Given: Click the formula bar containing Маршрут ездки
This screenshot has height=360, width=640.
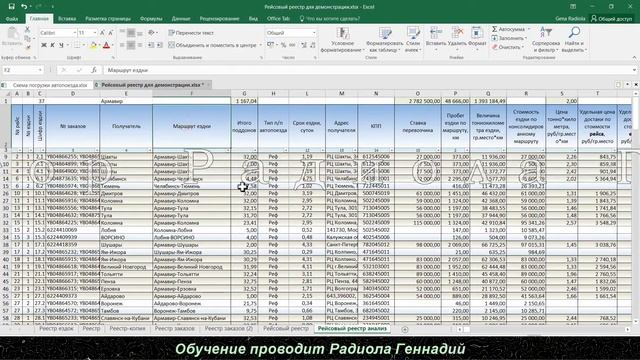Looking at the screenshot, I should click(x=367, y=70).
